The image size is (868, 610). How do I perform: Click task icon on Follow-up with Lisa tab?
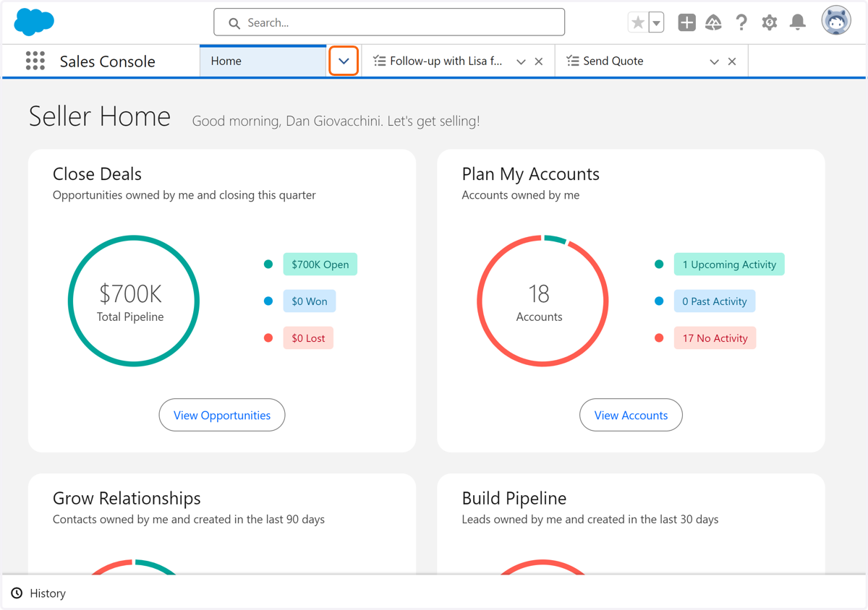click(379, 61)
